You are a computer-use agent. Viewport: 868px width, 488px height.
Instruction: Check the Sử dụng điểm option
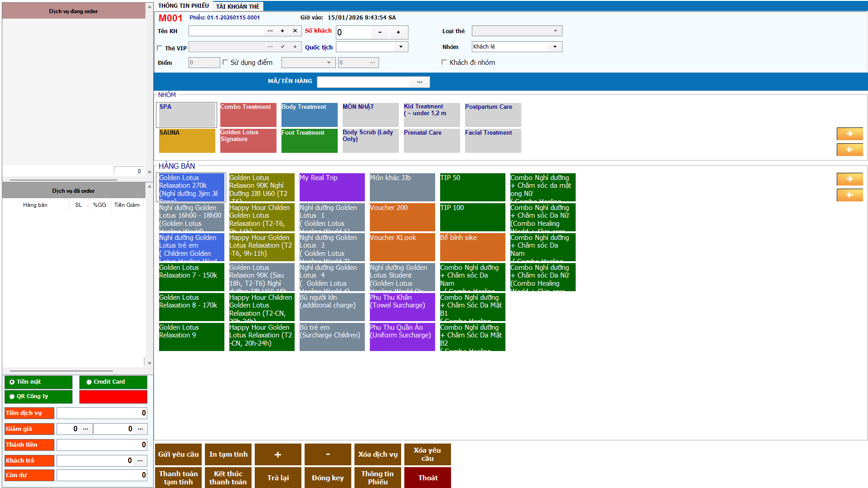[225, 63]
